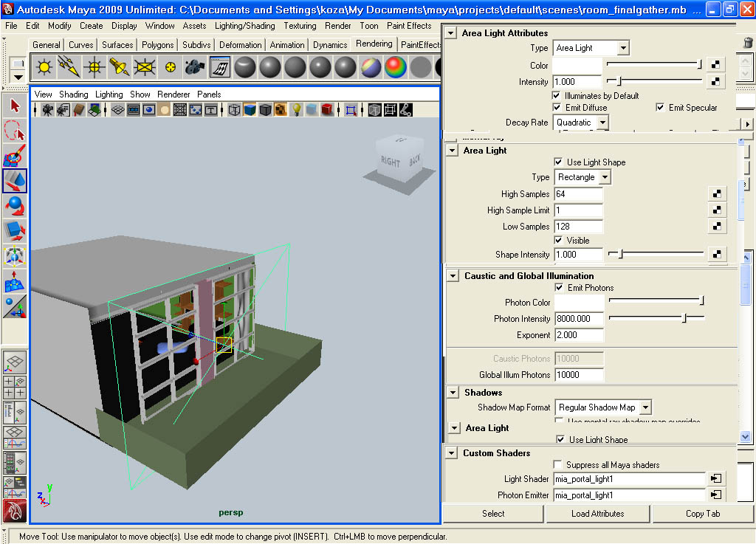
Task: Collapse Area Light Attributes section
Action: click(450, 32)
